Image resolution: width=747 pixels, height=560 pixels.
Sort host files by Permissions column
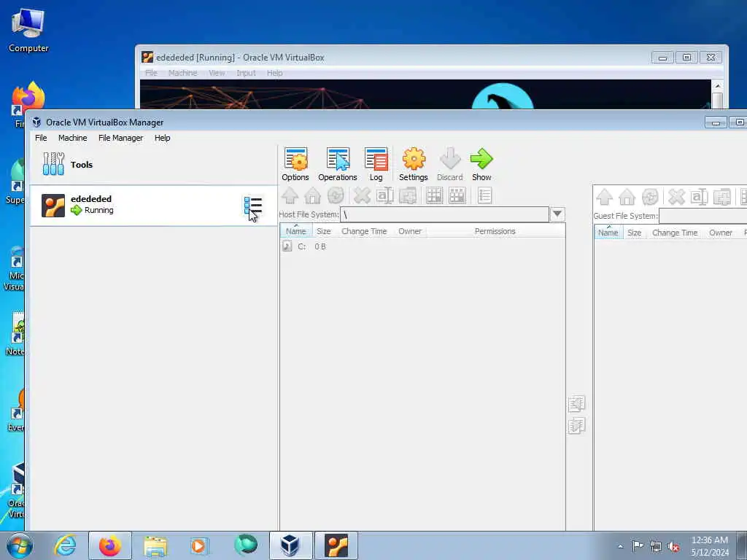[495, 231]
